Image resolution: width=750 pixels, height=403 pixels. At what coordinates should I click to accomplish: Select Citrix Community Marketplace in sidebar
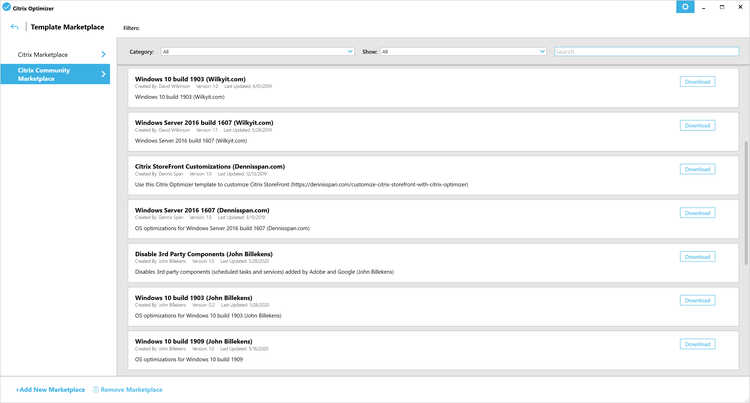click(x=55, y=74)
